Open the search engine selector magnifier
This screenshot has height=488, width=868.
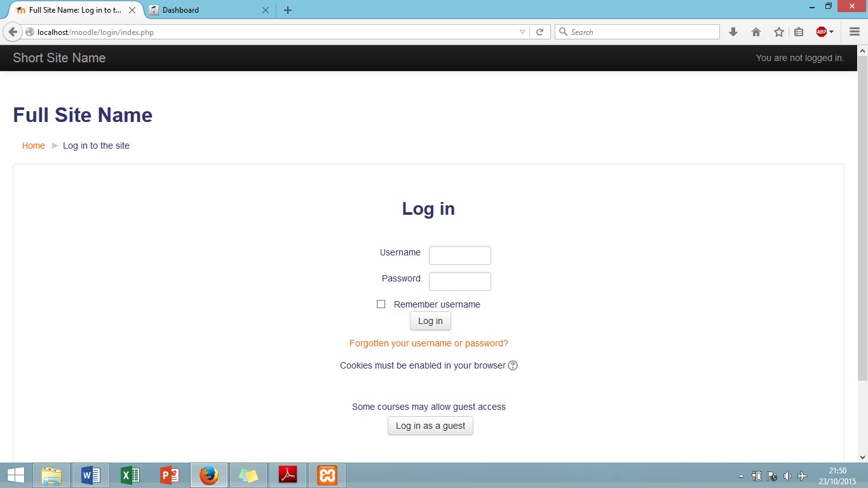(x=563, y=32)
